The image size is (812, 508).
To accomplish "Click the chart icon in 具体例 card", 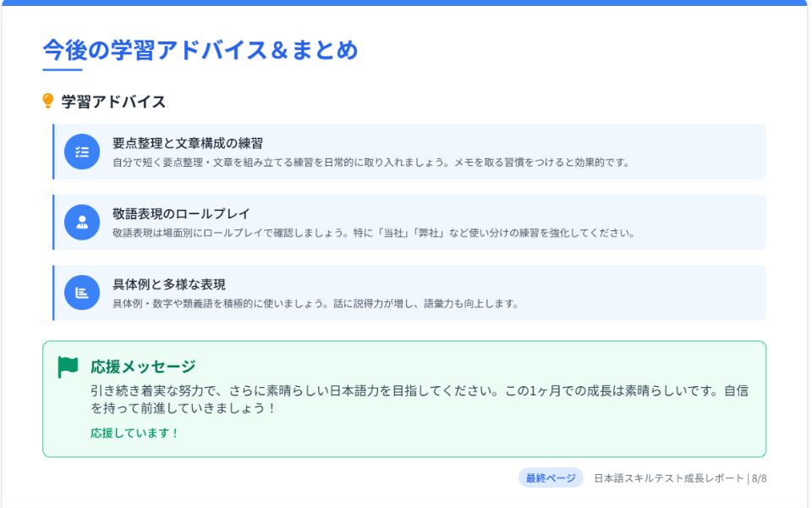I will [x=82, y=293].
